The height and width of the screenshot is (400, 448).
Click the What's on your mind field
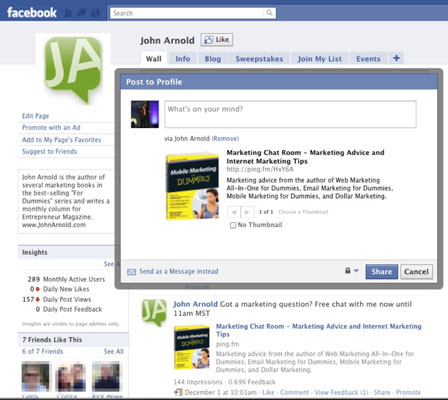[x=290, y=114]
